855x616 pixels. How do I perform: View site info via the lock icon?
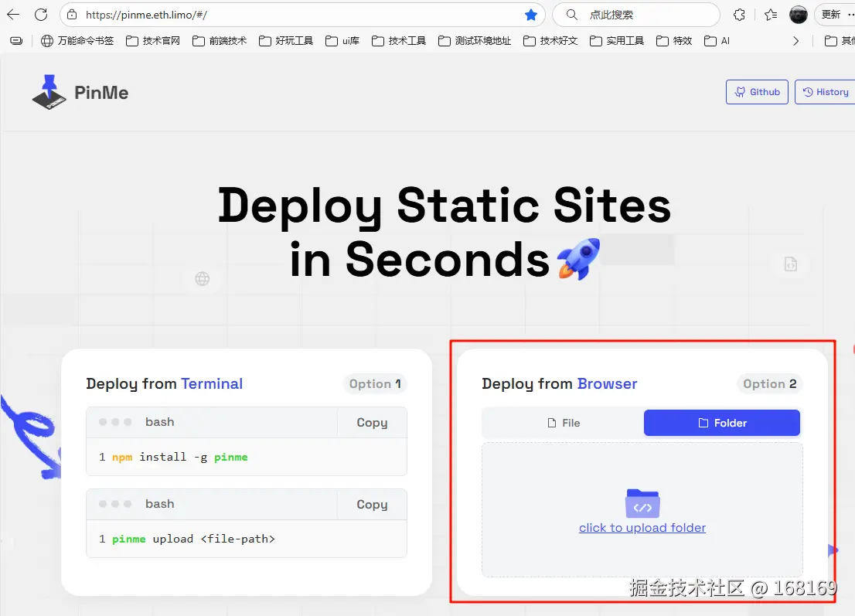point(72,15)
